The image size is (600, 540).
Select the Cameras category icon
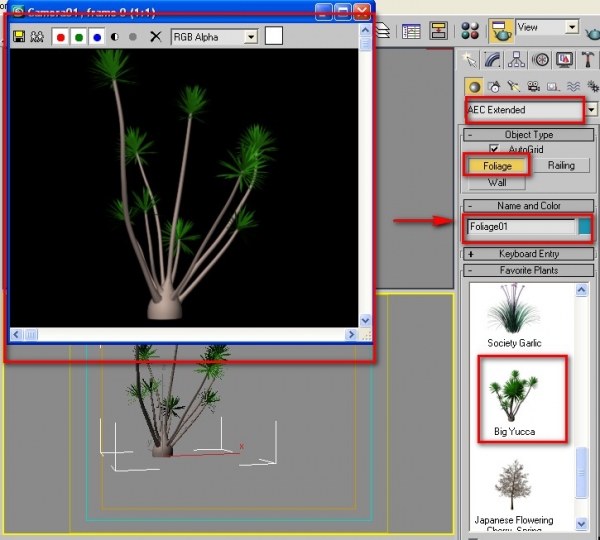coord(533,87)
